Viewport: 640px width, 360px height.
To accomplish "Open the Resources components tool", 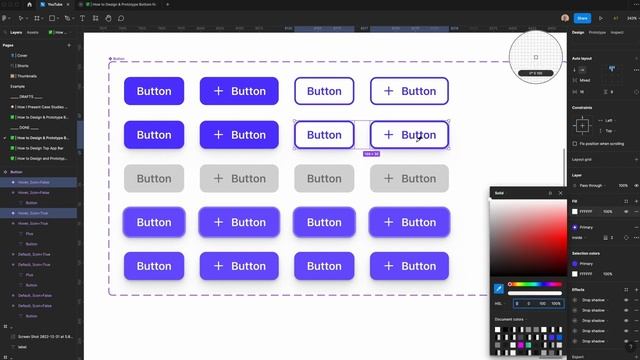I will pos(96,18).
